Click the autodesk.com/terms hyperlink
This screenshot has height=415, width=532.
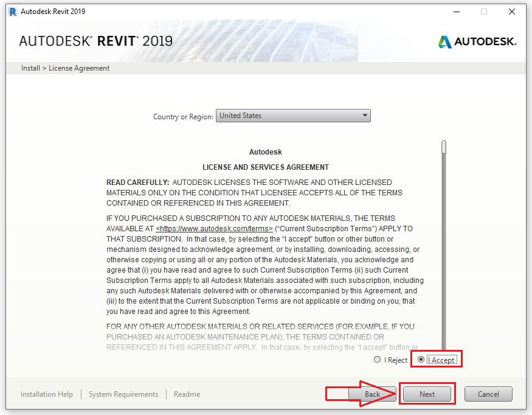pyautogui.click(x=214, y=228)
